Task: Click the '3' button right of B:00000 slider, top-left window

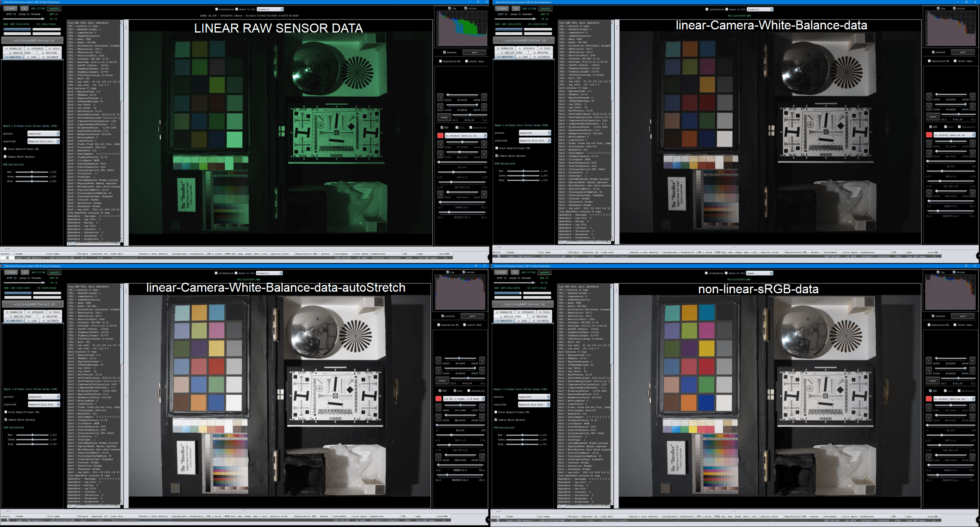Action: click(484, 97)
